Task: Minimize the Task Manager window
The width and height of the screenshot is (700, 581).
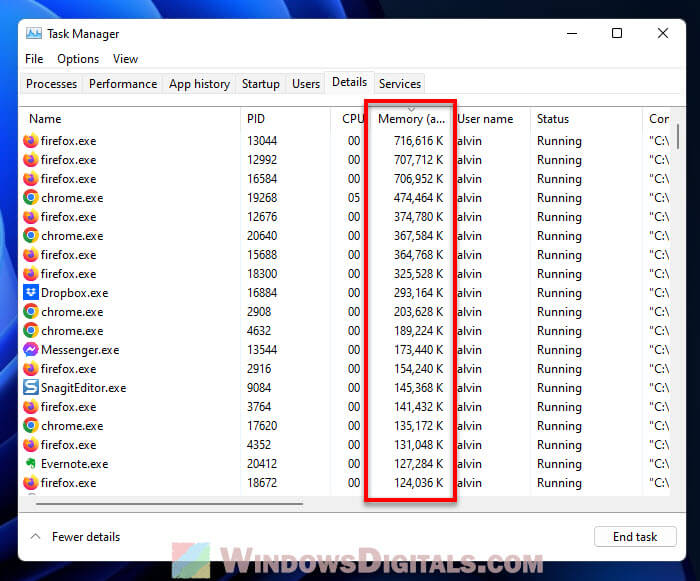Action: 572,33
